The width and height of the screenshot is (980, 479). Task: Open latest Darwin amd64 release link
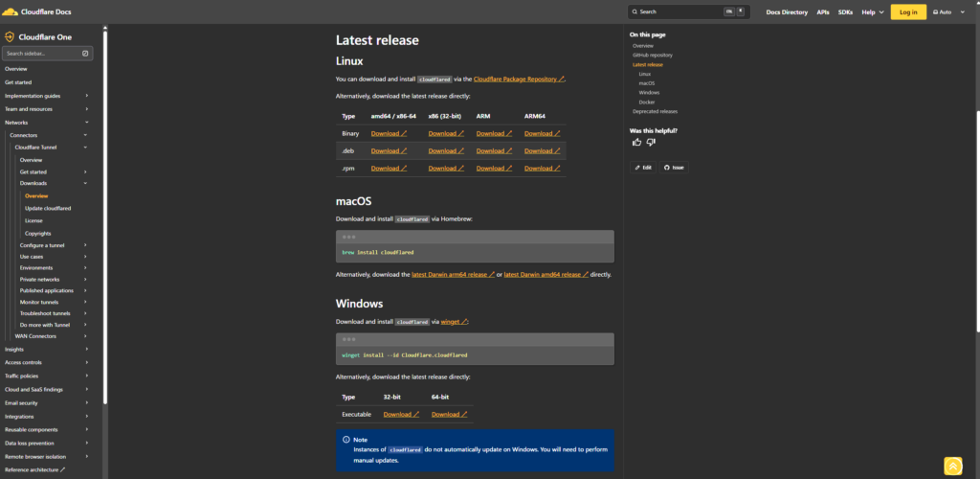coord(546,275)
